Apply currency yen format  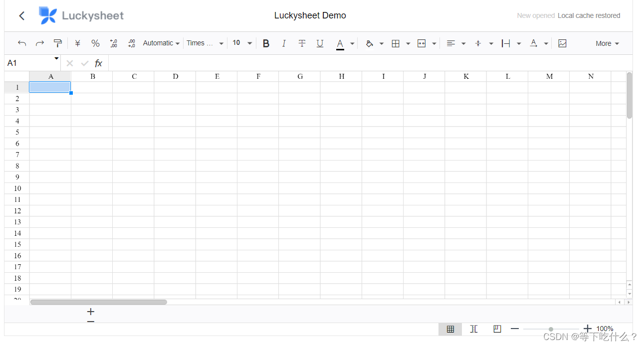tap(77, 43)
